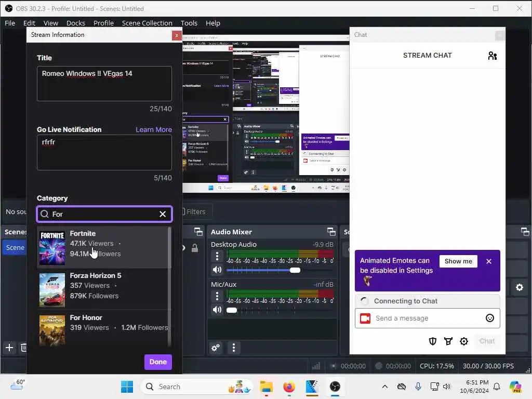Click the category results scrollbar

tap(169, 287)
